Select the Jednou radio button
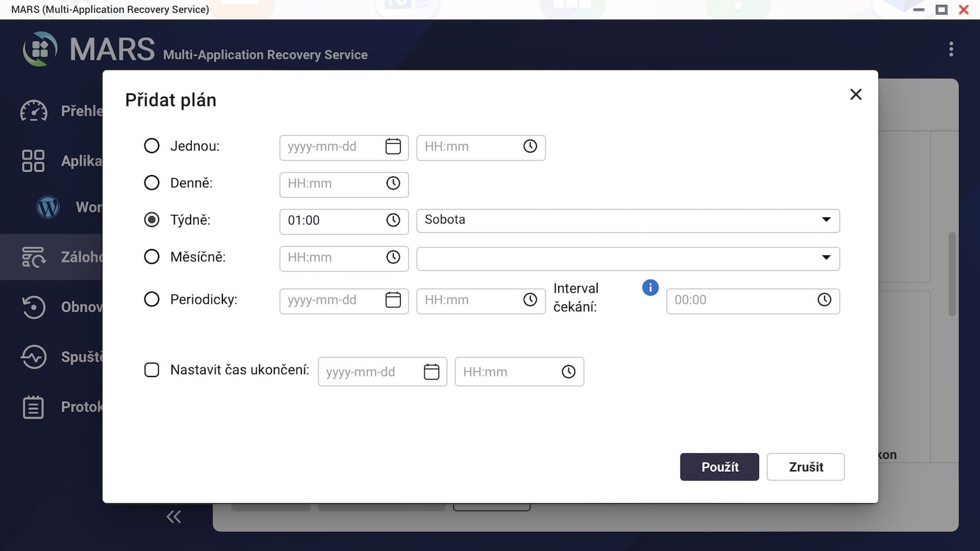 pos(151,146)
